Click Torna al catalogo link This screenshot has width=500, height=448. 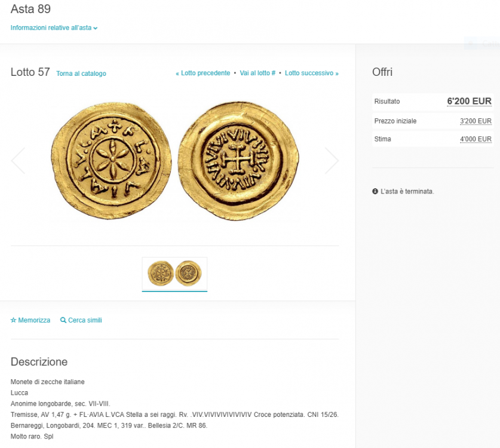(x=81, y=73)
